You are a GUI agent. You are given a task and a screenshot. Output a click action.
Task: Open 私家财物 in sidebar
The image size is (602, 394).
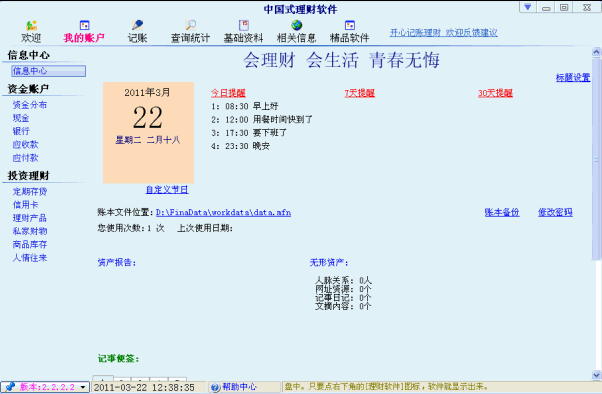click(30, 231)
